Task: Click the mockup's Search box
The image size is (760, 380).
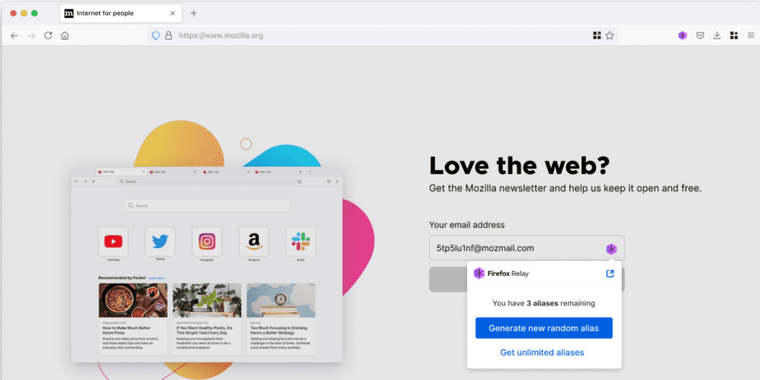Action: (x=207, y=206)
